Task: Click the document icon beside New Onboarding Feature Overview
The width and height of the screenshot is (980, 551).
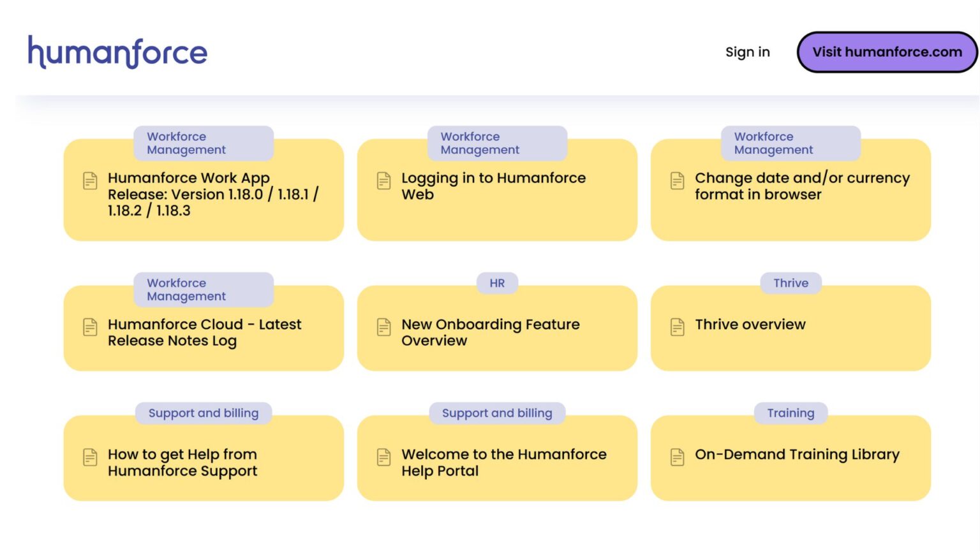Action: 383,327
